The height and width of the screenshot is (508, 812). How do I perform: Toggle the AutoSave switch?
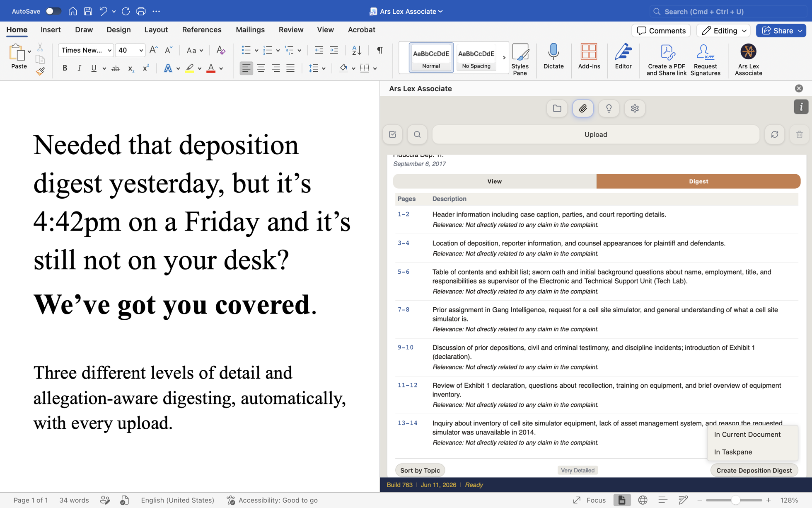click(x=53, y=11)
